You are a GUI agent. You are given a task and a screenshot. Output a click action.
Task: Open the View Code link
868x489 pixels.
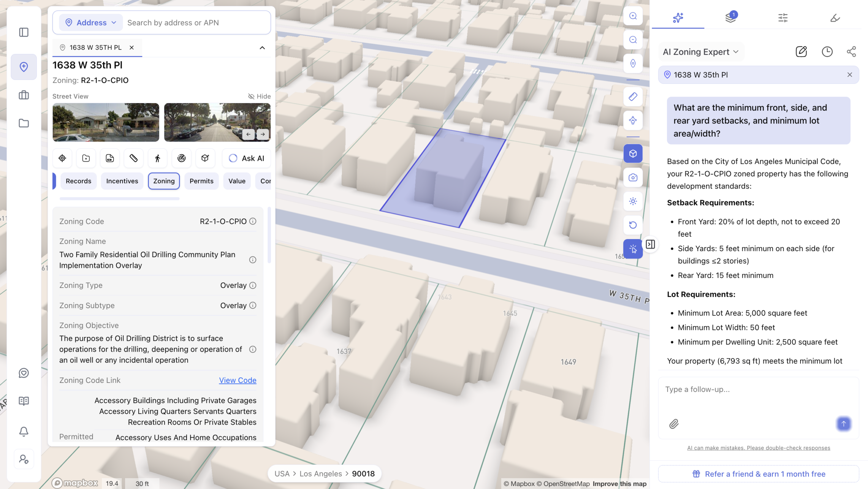click(238, 380)
